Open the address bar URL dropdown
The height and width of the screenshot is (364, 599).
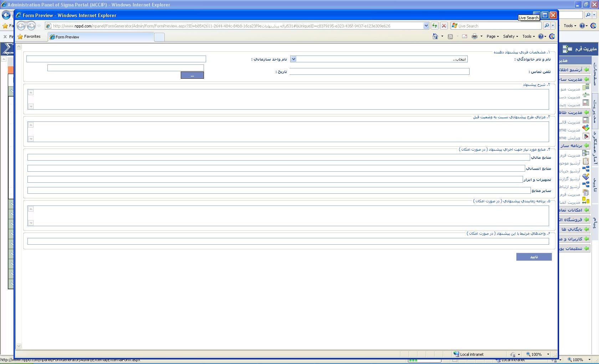(x=426, y=26)
